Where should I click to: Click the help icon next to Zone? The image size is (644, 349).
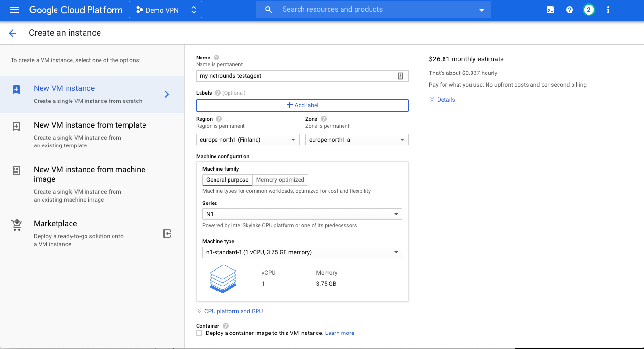[323, 118]
